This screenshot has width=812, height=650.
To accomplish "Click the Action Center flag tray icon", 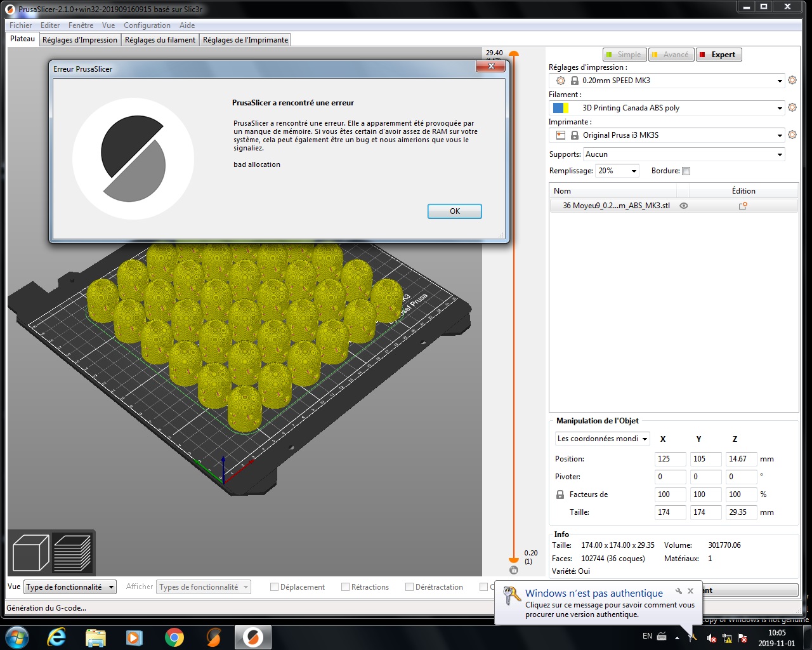I will tap(742, 637).
